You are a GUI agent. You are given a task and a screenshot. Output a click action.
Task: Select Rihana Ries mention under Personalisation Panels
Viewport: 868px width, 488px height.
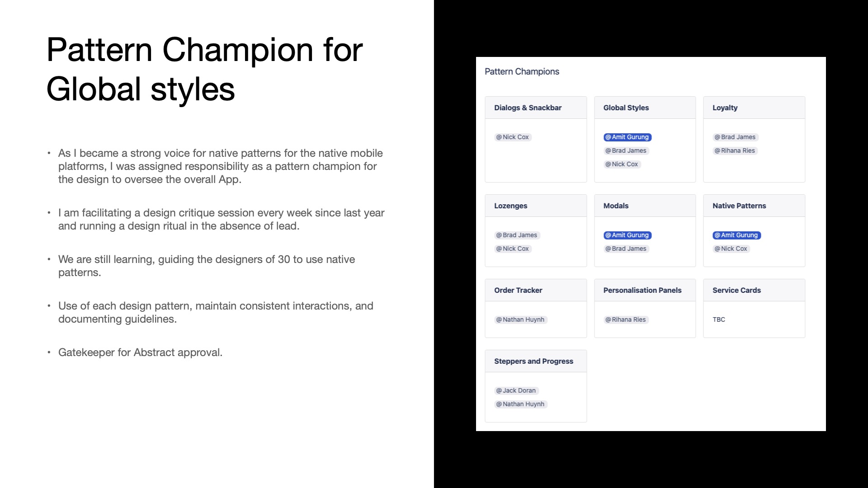tap(626, 320)
